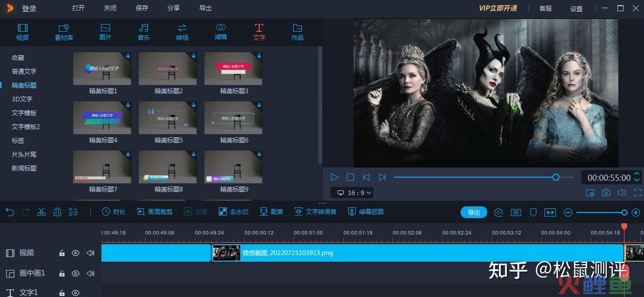Delete the selected clip using trash icon
Image resolution: width=644 pixels, height=297 pixels.
(57, 212)
